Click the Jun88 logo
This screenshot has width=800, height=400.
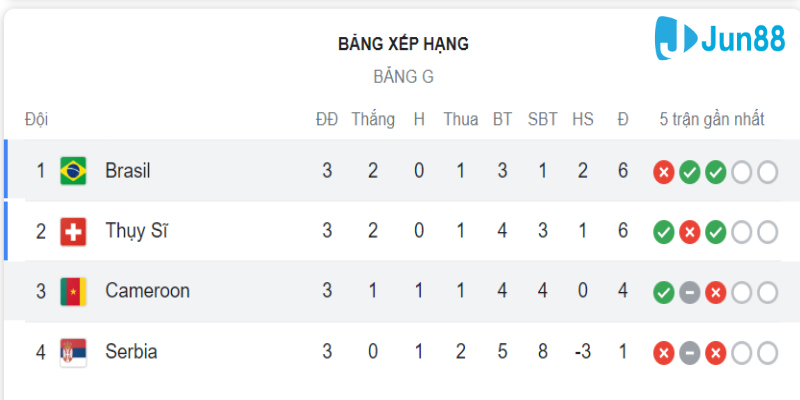click(x=719, y=37)
